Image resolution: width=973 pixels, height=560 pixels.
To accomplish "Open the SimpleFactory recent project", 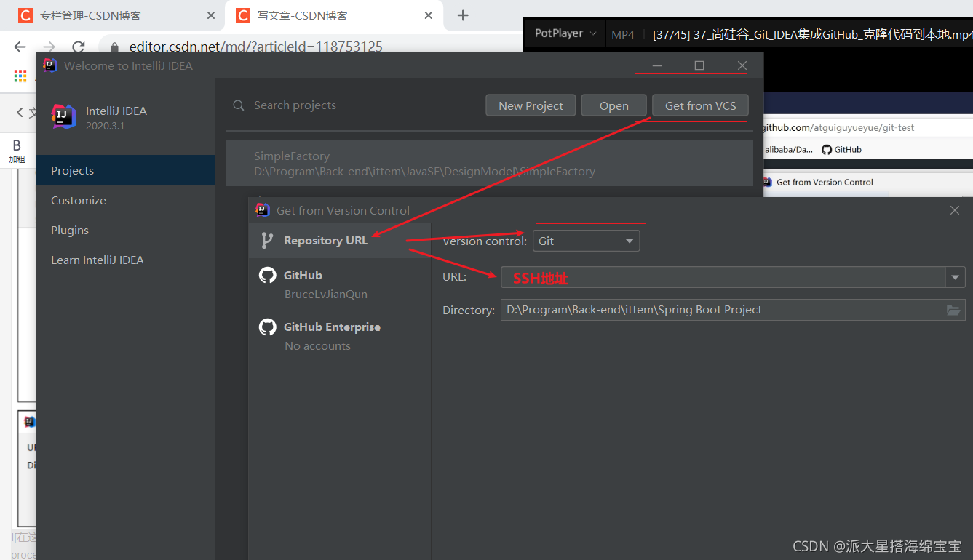I will click(x=489, y=164).
